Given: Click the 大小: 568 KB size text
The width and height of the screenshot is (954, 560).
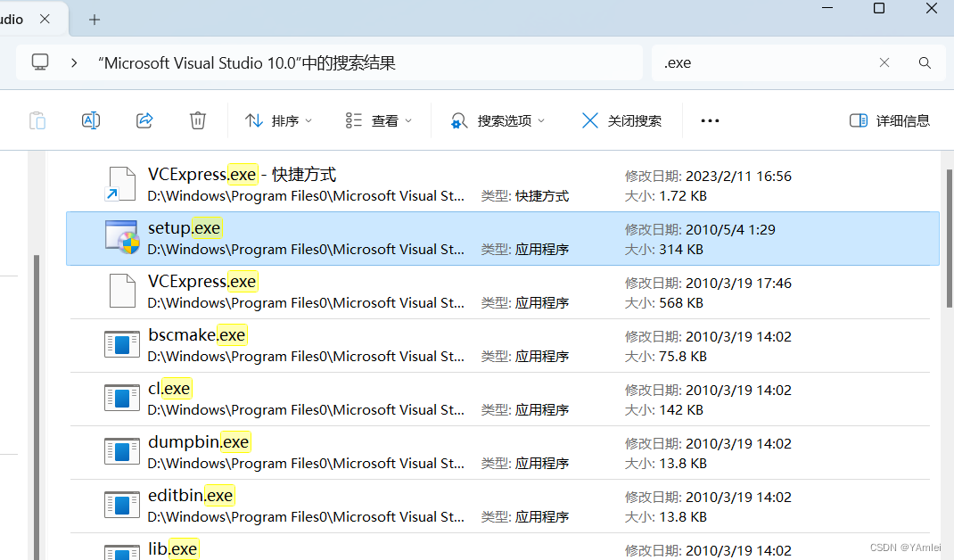Looking at the screenshot, I should coord(663,303).
